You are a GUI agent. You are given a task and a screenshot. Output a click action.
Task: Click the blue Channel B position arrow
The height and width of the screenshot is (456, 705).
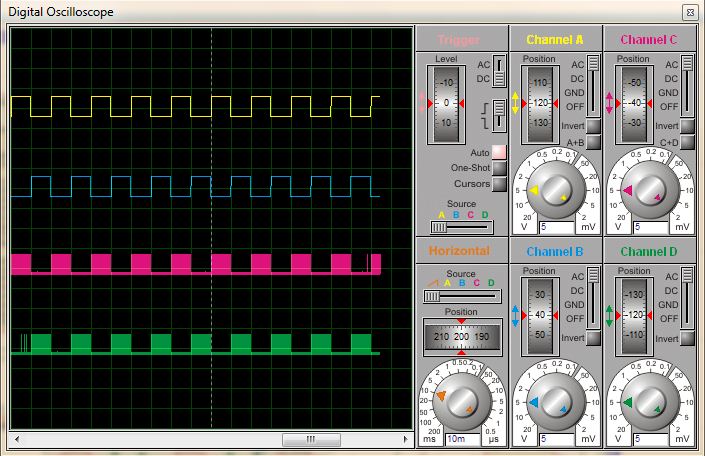tap(515, 316)
